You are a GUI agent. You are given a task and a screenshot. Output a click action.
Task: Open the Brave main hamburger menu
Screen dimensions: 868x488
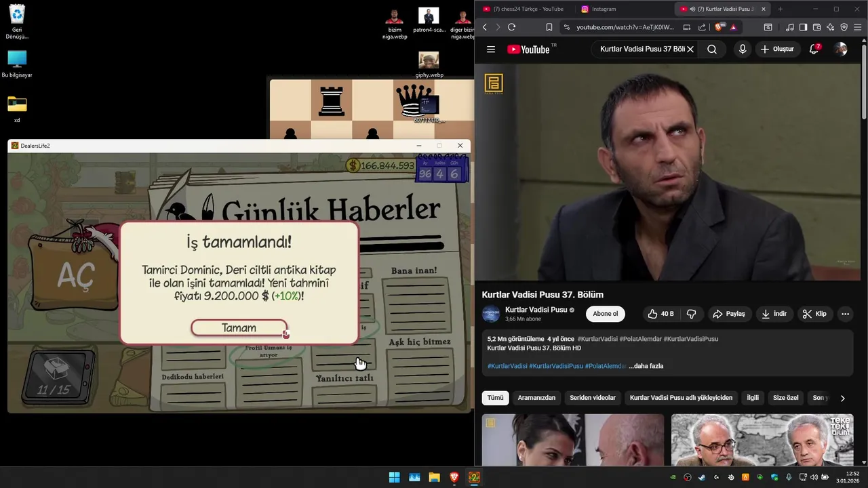coord(857,27)
